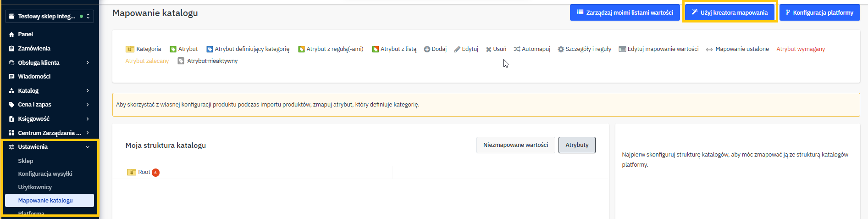Click the Cena i zapas tag icon

click(x=11, y=105)
